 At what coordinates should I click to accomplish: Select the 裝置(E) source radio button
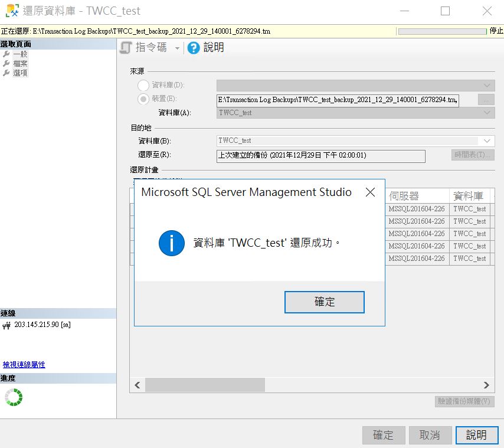[x=143, y=99]
